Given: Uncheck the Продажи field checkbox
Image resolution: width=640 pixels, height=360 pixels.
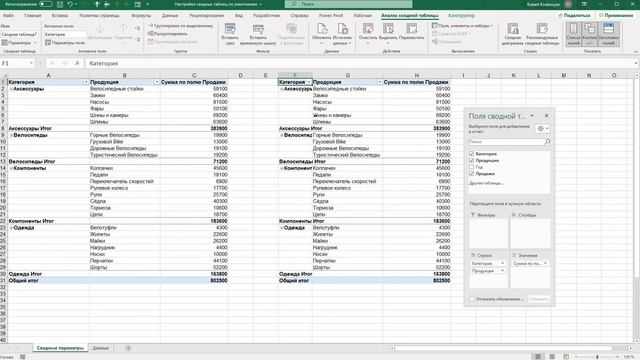Looking at the screenshot, I should click(471, 173).
